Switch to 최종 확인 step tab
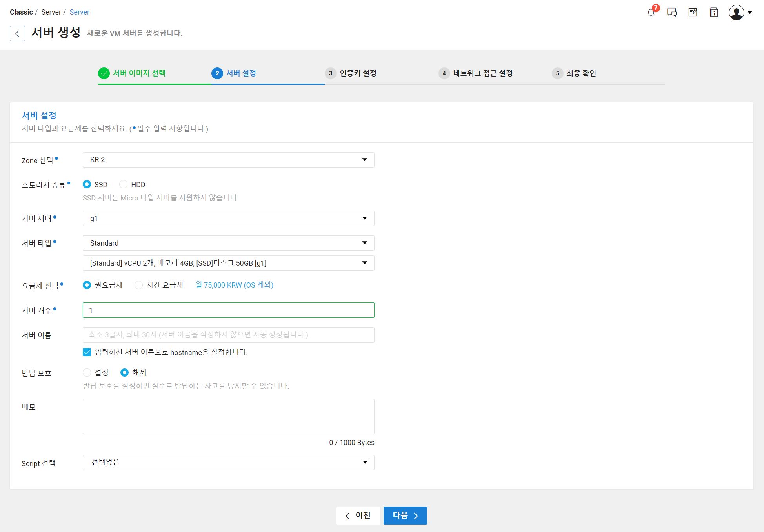764x532 pixels. [x=580, y=73]
